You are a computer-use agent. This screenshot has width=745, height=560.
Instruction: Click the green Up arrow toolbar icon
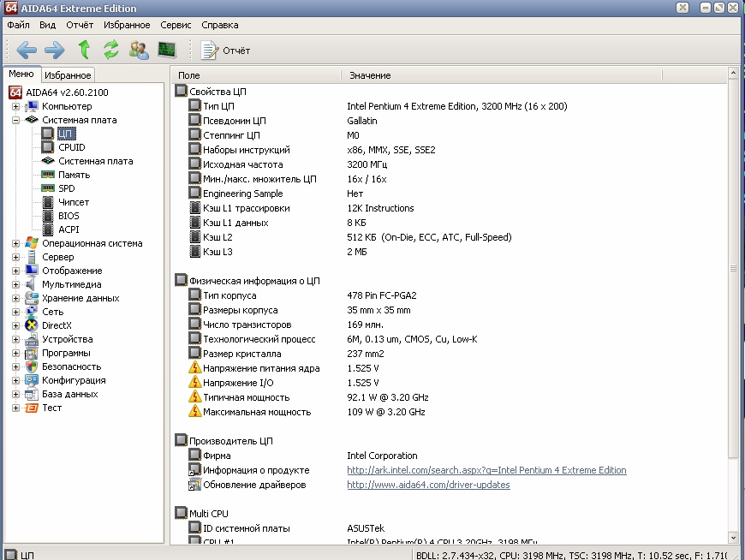(x=84, y=50)
